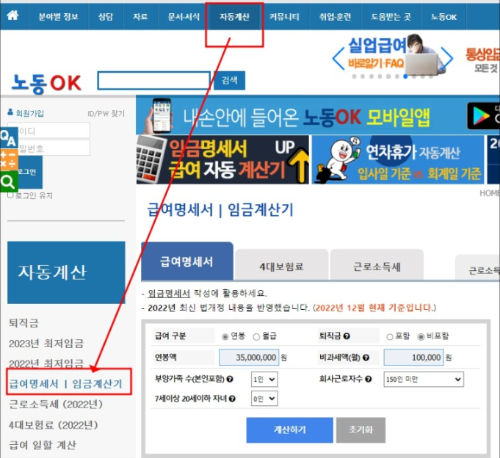The width and height of the screenshot is (500, 458).
Task: Open 급여명세서 | 임금계산기 sidebar link
Action: (66, 384)
